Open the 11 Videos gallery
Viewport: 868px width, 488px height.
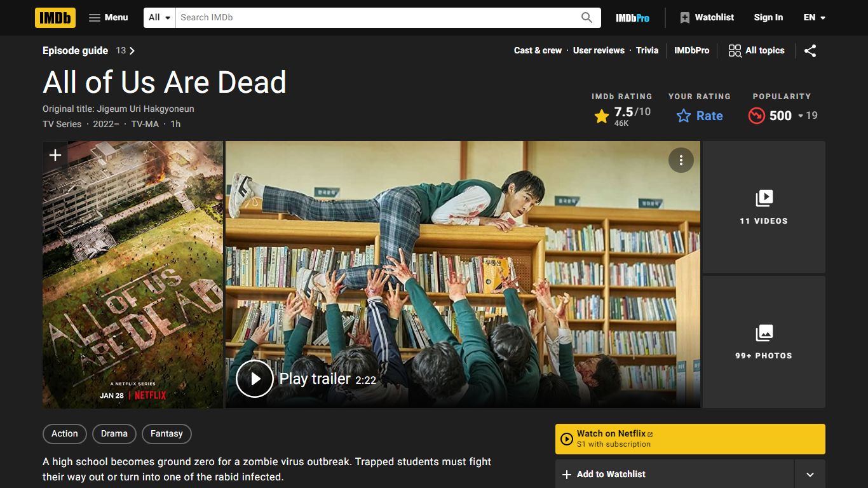pyautogui.click(x=764, y=207)
